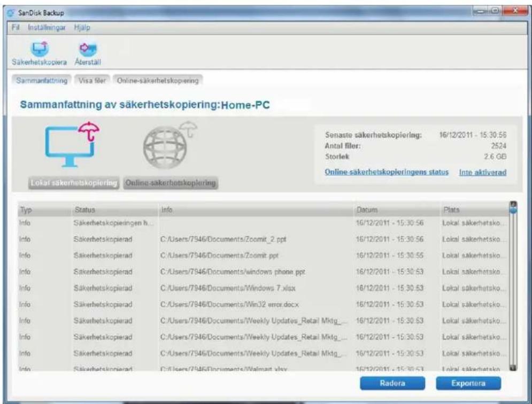Viewport: 532px width, 404px height.
Task: Select the Windows 7.xlsx log row
Action: coord(263,289)
